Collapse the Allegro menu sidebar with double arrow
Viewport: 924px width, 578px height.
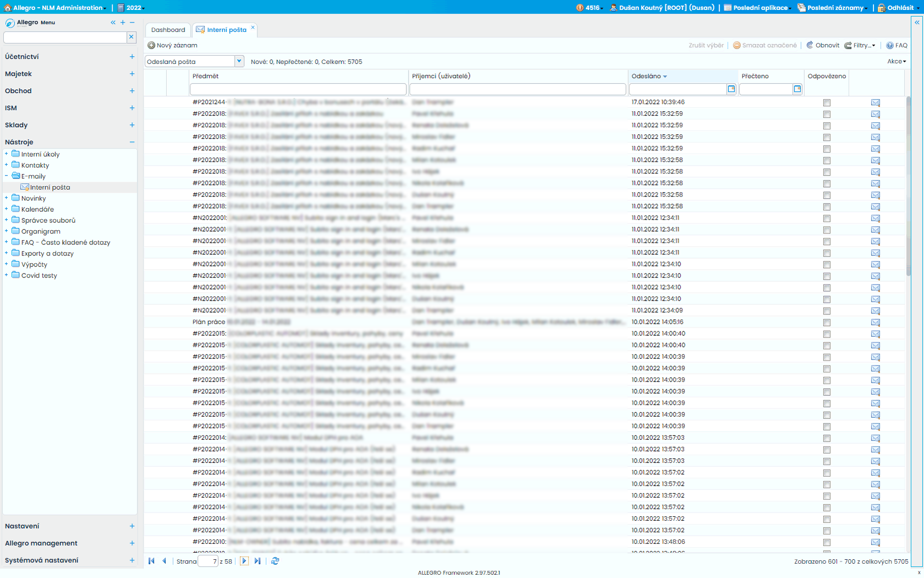point(113,23)
